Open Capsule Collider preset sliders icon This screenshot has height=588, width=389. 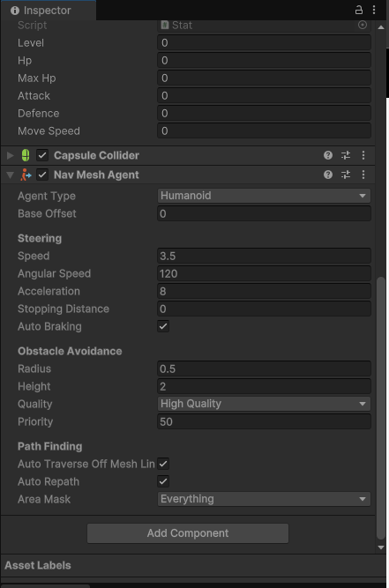point(346,155)
